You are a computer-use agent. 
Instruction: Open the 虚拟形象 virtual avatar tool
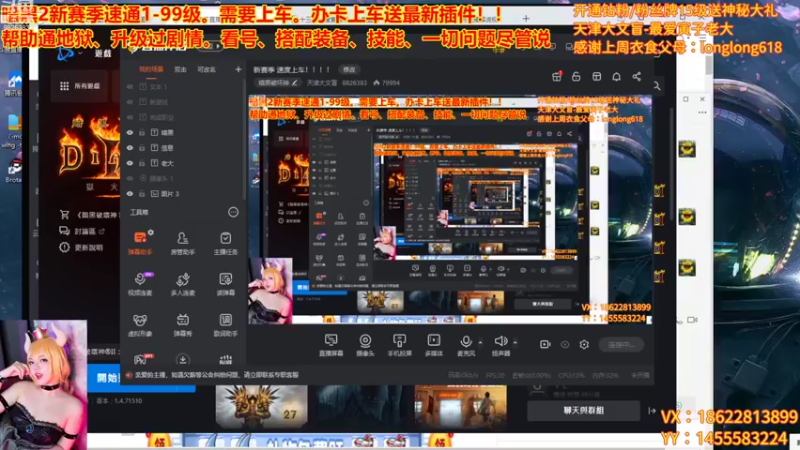(x=140, y=324)
